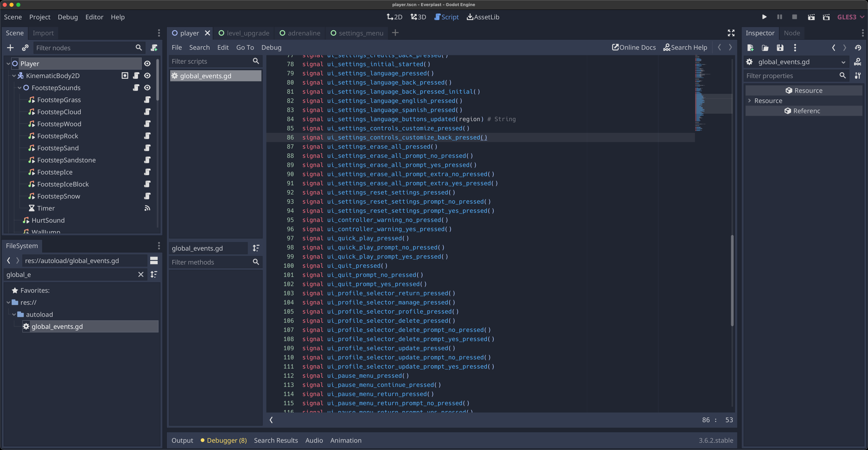Open Inspector property tools options

(x=858, y=76)
